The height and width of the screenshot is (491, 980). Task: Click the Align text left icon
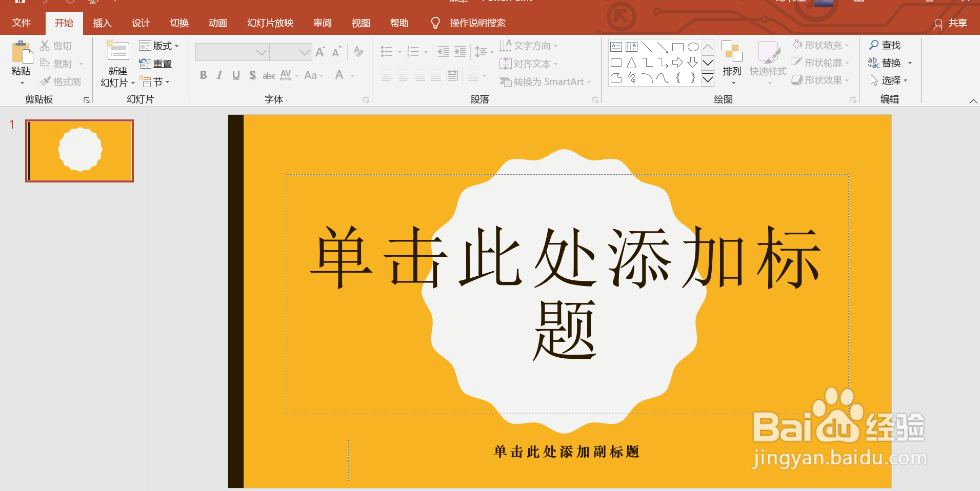(x=387, y=75)
